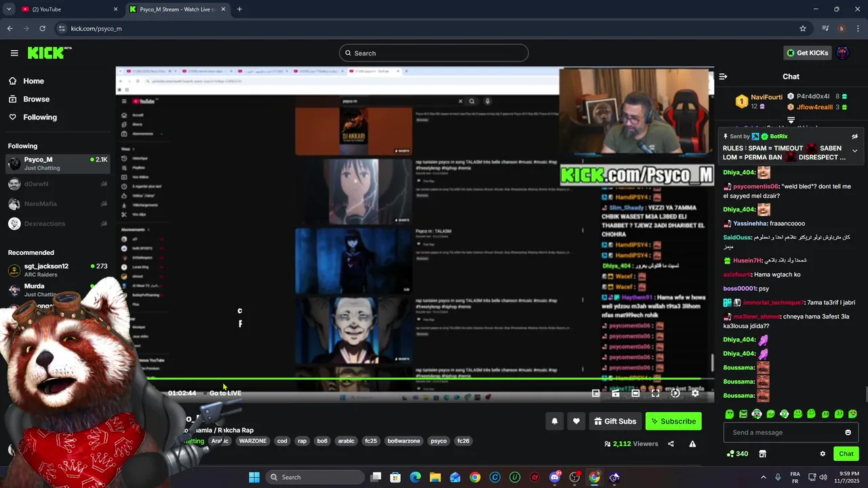Screen dimensions: 868x488
Task: Click gifter Jflow4realll in leaderboard
Action: [814, 107]
